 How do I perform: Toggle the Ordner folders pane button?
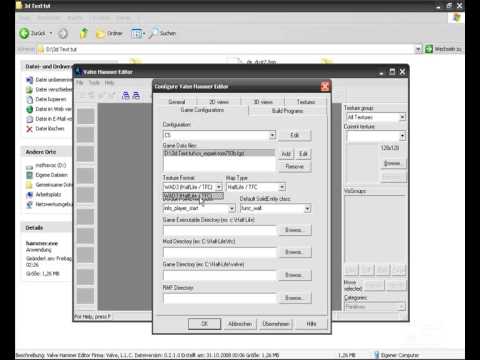click(109, 33)
